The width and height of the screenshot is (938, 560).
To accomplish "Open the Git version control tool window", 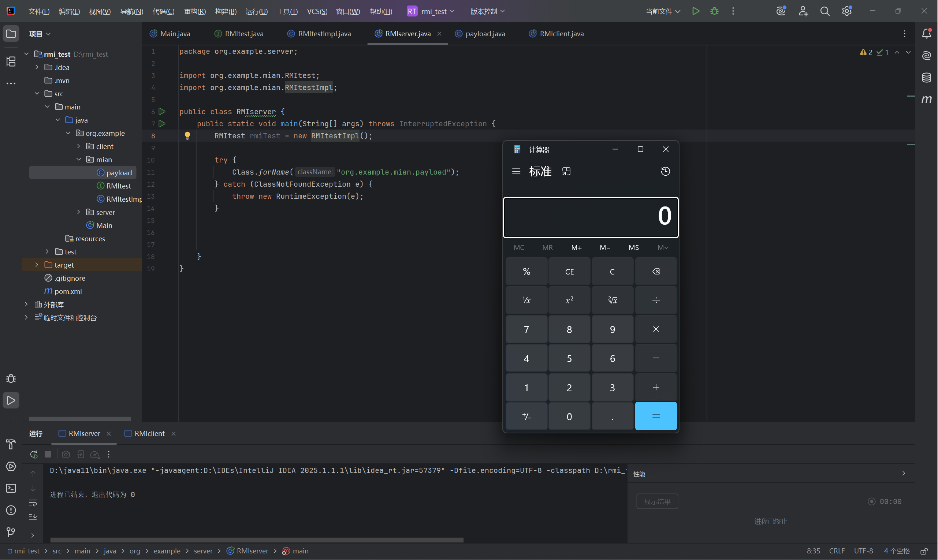I will click(x=11, y=532).
